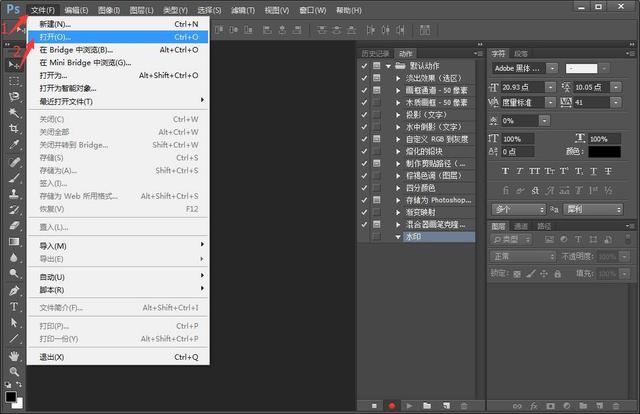Toggle checkmark for 默认动作 set
This screenshot has height=414, width=640.
(364, 66)
